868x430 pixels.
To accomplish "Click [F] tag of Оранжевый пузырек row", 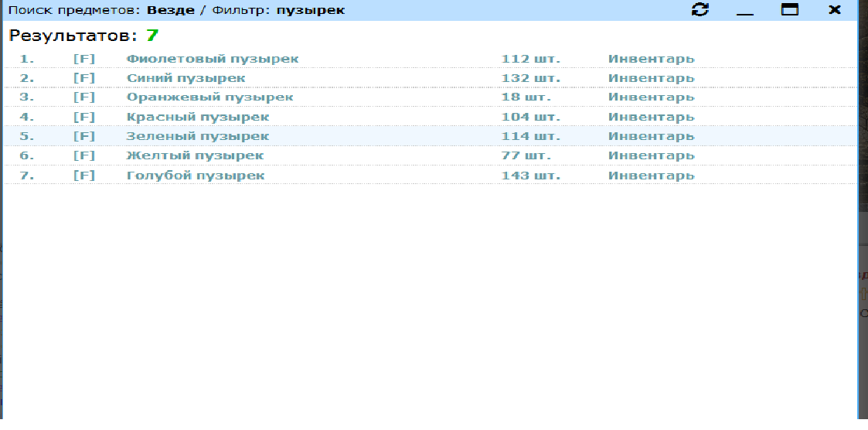I will [84, 97].
